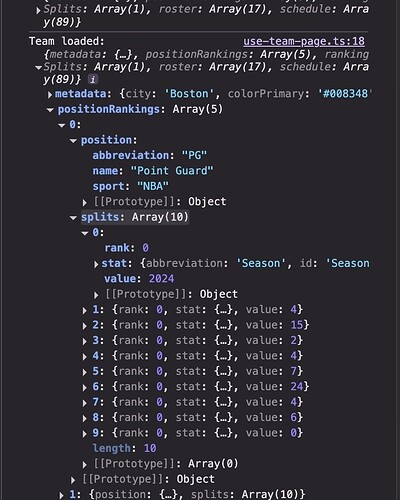Expand split entry 5 with value 7

(85, 372)
